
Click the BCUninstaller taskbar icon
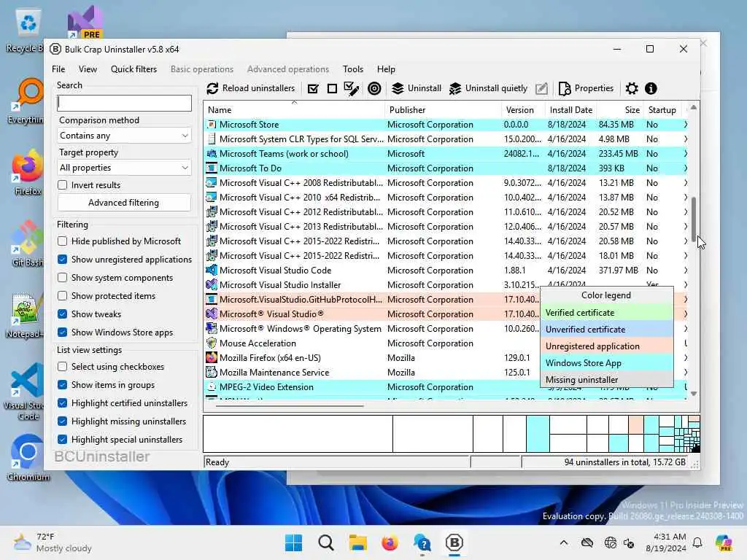pos(454,542)
